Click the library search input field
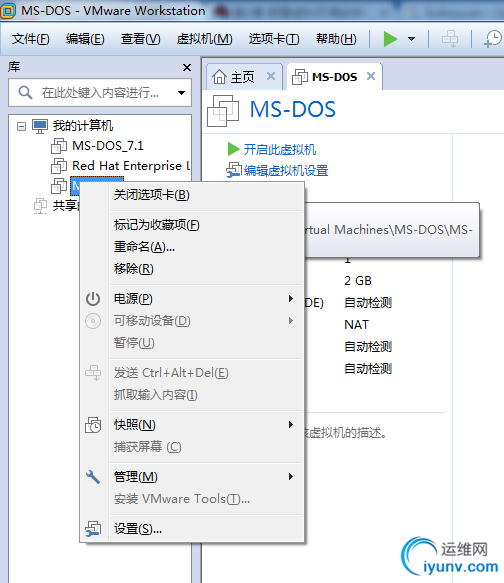This screenshot has height=583, width=504. [x=100, y=92]
